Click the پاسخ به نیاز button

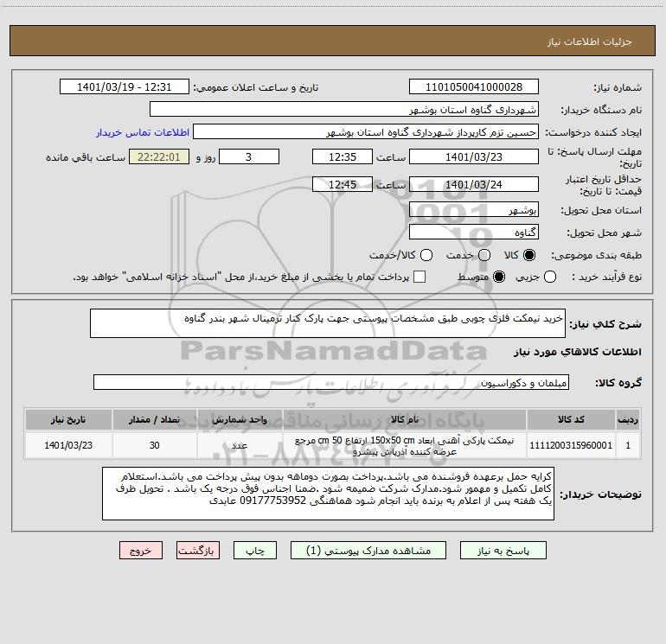coord(503,551)
